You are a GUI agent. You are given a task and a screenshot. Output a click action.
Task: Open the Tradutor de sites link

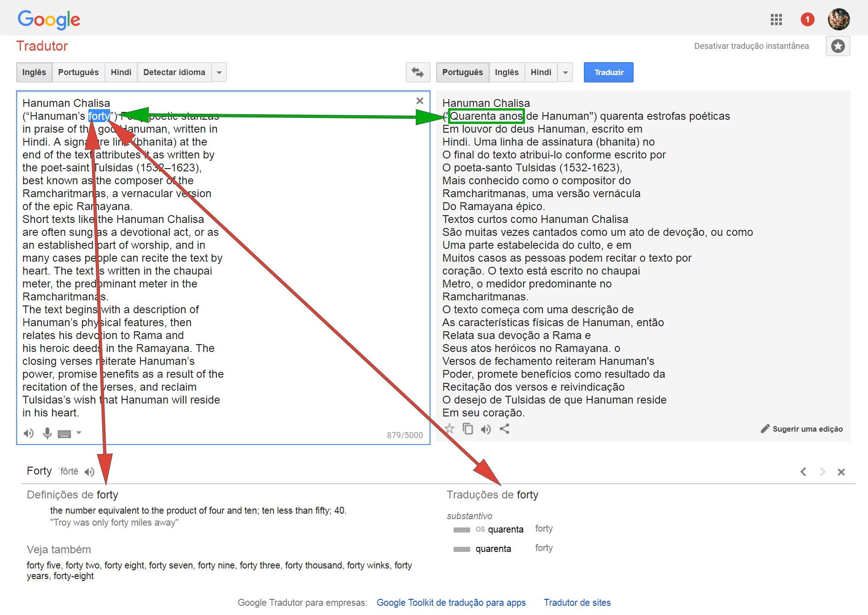pos(577,603)
